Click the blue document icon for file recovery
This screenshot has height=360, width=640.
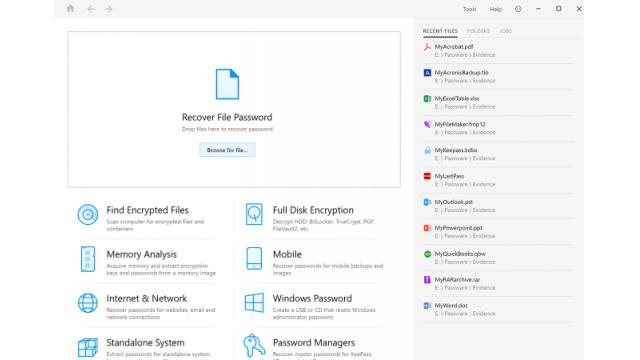[227, 84]
